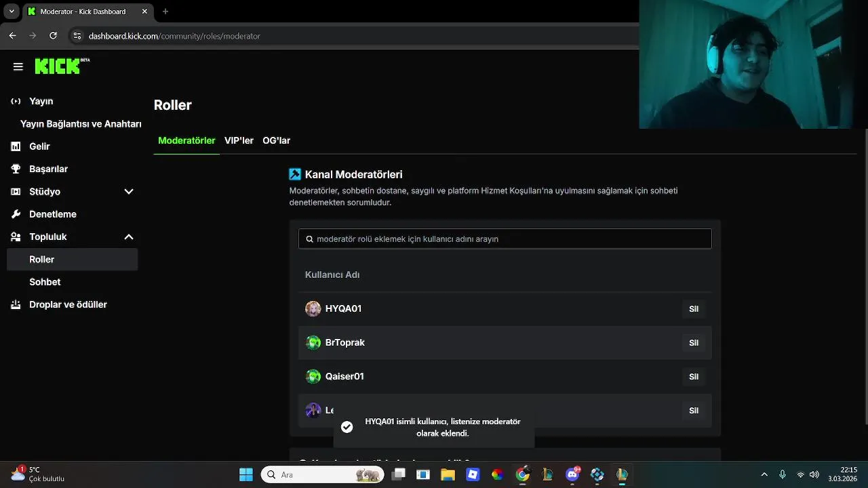Click the Gelir chart icon in the sidebar
This screenshot has height=488, width=868.
[x=16, y=146]
